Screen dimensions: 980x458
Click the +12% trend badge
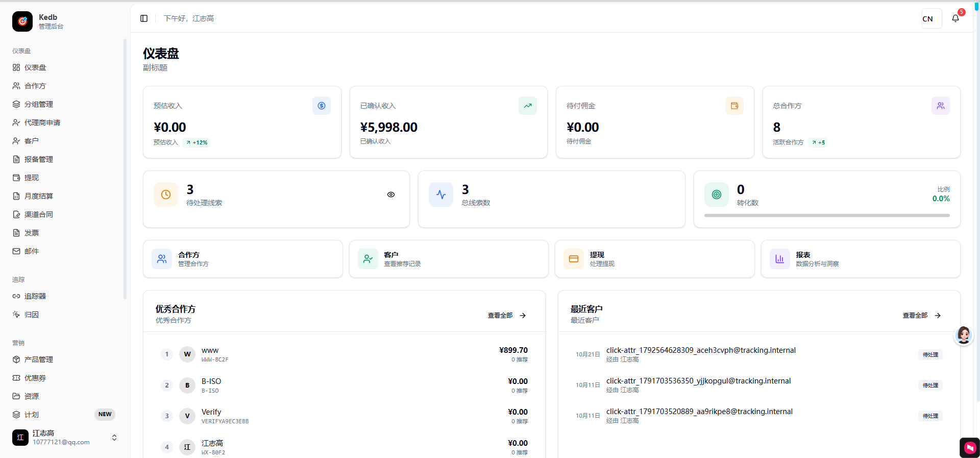(x=197, y=142)
